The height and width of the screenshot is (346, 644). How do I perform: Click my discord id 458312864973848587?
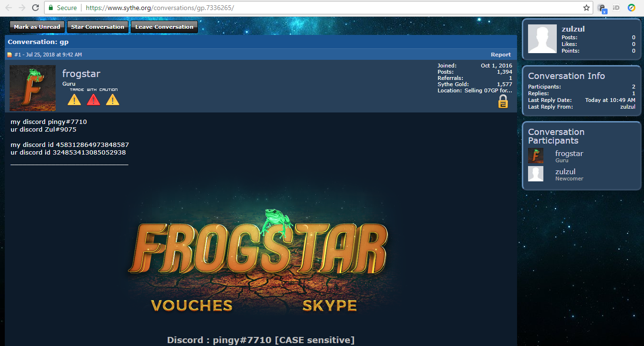tap(70, 145)
